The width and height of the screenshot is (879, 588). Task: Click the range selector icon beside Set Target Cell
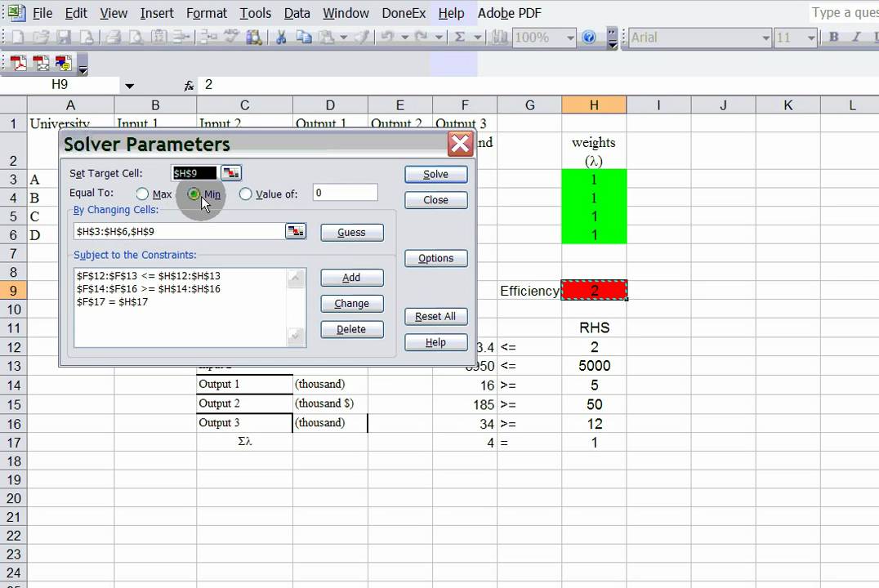coord(231,173)
